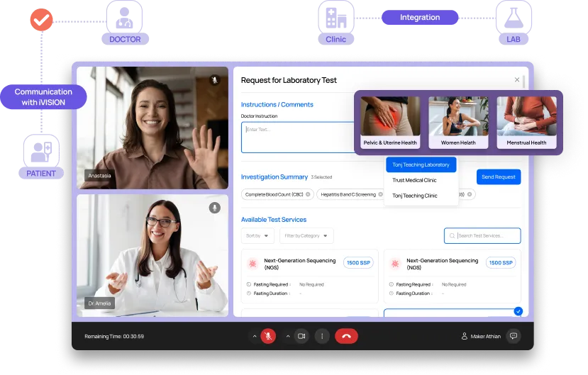Click the search magnifier icon
The image size is (588, 375).
452,235
